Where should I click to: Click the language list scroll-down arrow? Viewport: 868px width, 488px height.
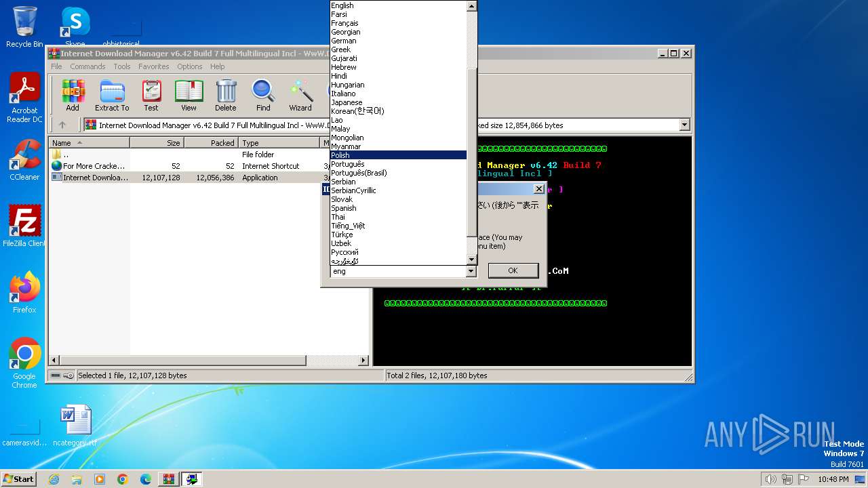[472, 260]
